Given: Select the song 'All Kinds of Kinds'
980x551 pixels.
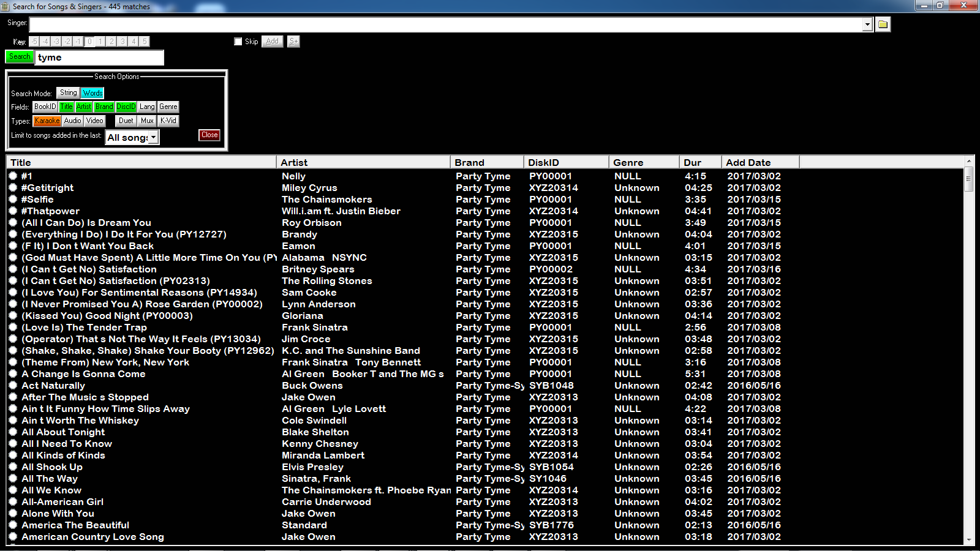Looking at the screenshot, I should (63, 455).
